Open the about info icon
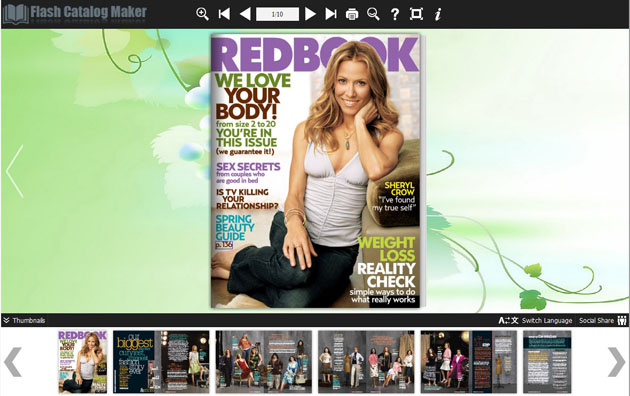The image size is (630, 396). [x=438, y=14]
